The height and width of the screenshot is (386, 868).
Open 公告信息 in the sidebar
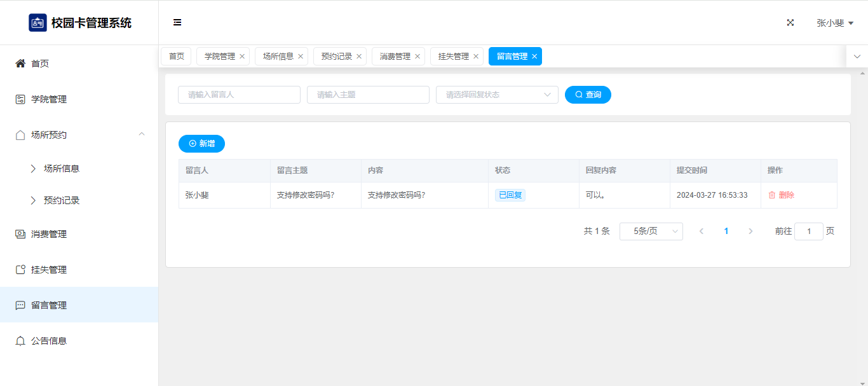click(49, 341)
